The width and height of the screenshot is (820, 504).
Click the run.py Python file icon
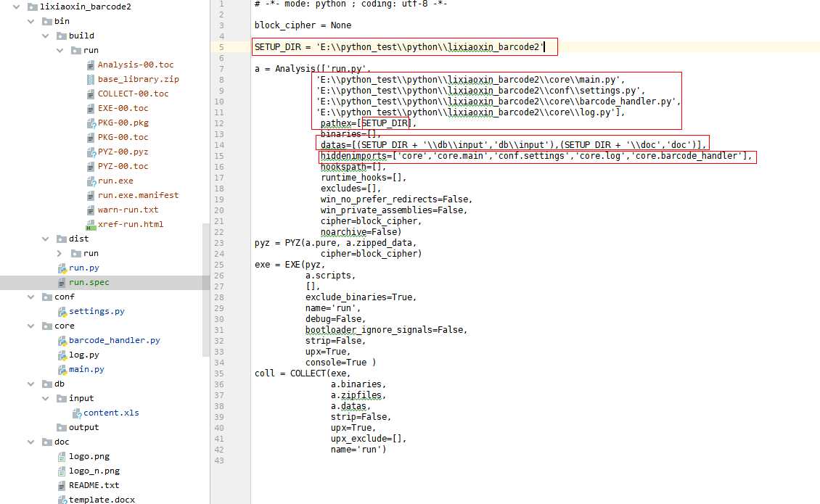62,268
